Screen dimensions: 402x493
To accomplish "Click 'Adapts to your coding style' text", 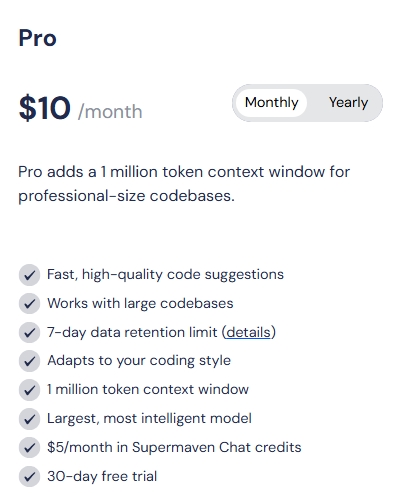I will (x=139, y=361).
